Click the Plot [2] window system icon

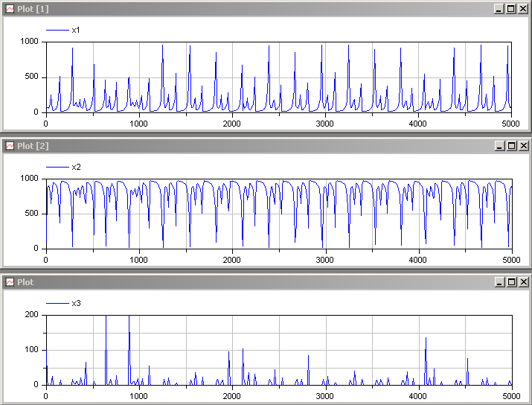coord(10,146)
